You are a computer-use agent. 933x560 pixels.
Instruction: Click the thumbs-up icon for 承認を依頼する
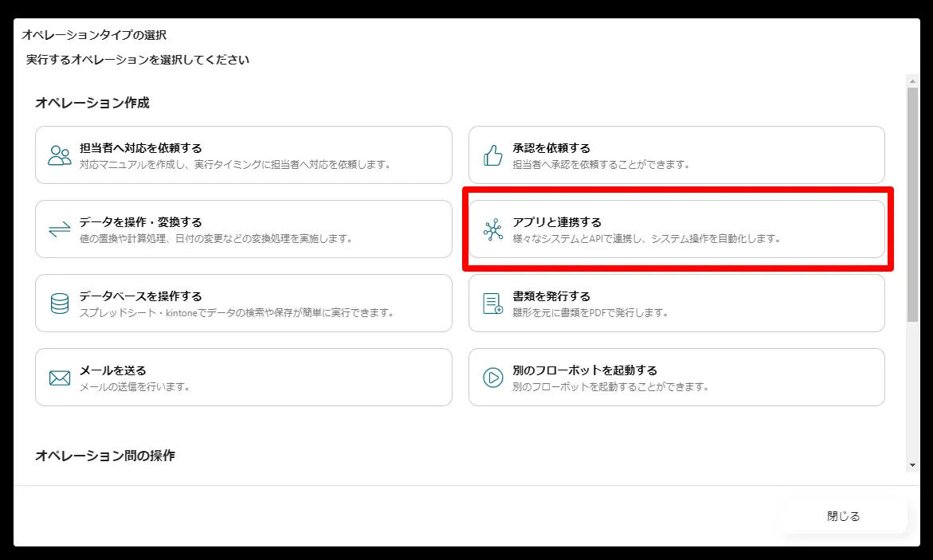pos(492,155)
